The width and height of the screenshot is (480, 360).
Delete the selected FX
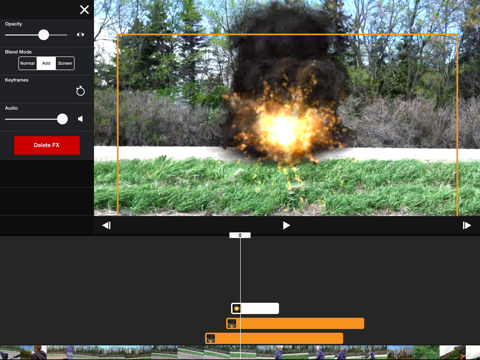(x=47, y=145)
